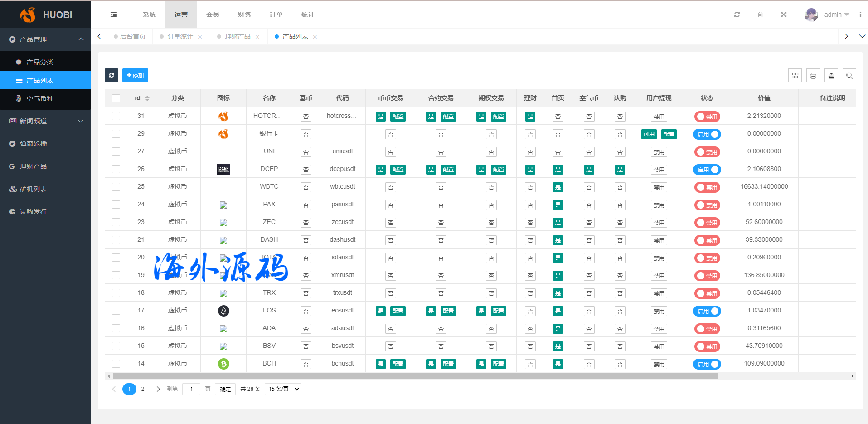
Task: Click the horizontal table scrollbar
Action: (x=415, y=376)
